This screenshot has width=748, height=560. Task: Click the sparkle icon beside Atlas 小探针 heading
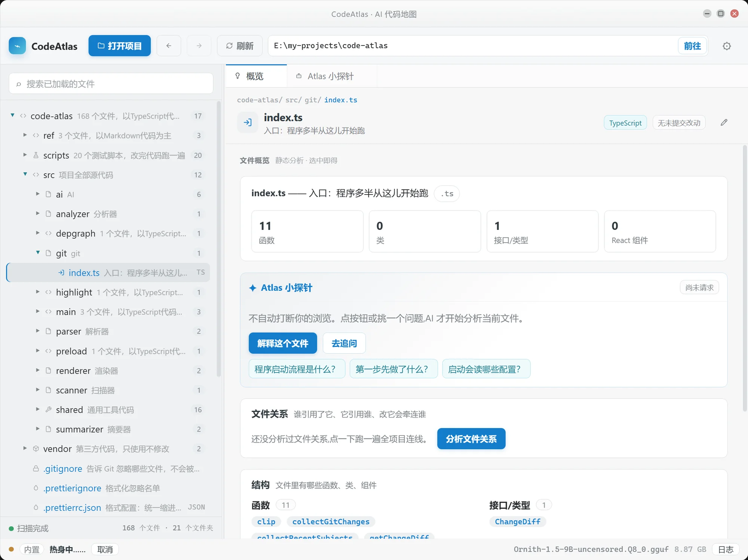[253, 288]
